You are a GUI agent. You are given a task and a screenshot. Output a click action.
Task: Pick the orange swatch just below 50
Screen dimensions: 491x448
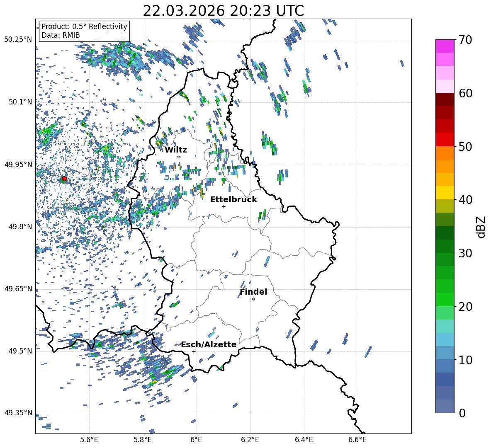(445, 153)
